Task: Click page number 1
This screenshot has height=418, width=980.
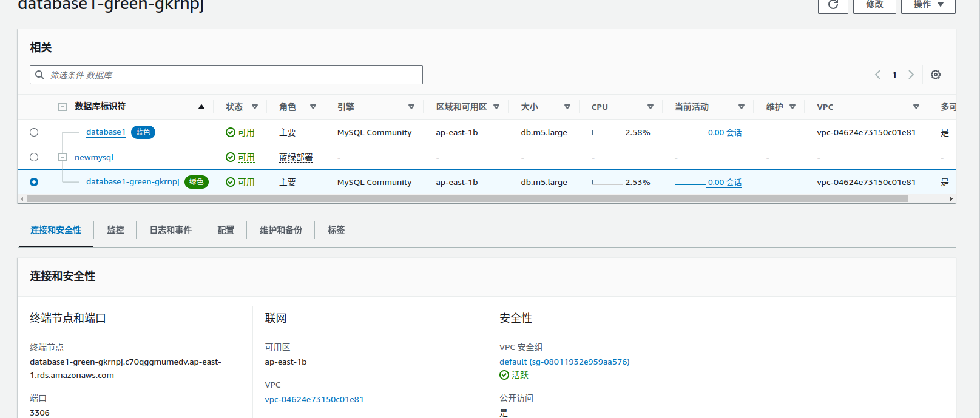Action: pos(894,75)
